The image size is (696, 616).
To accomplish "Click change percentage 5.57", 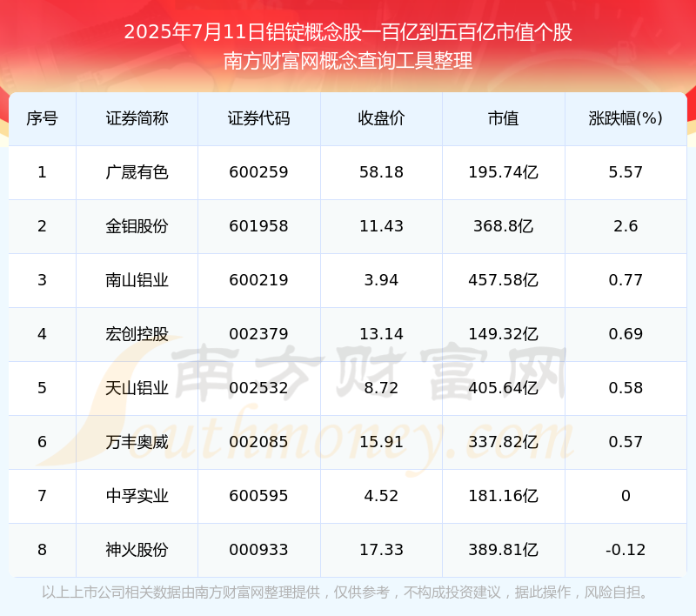I will point(626,172).
